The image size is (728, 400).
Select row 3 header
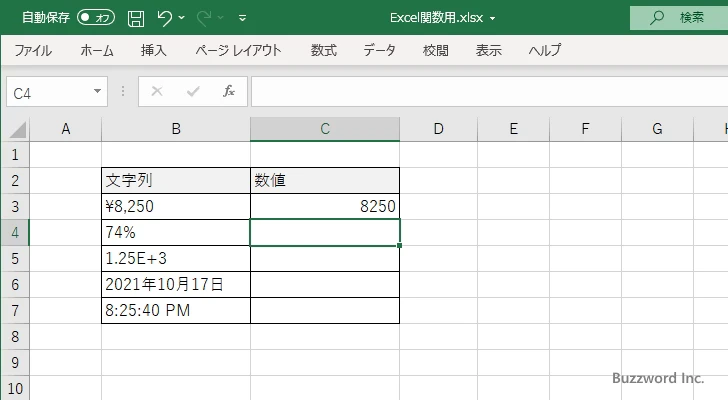pyautogui.click(x=15, y=206)
